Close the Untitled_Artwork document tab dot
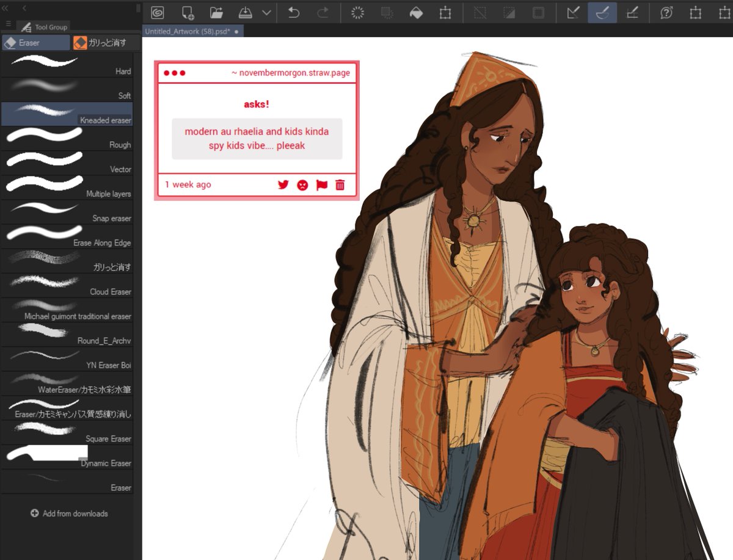Viewport: 733px width, 560px height. [x=236, y=31]
